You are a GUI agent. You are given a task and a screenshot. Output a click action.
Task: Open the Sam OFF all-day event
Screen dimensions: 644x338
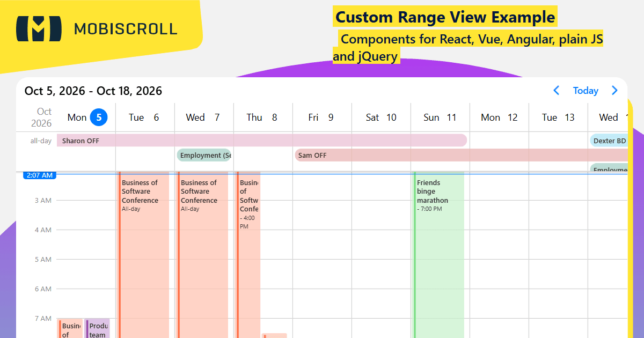tap(461, 156)
